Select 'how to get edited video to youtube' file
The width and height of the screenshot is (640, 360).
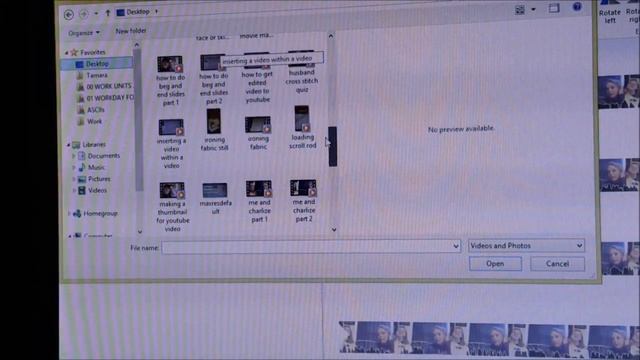pyautogui.click(x=257, y=78)
